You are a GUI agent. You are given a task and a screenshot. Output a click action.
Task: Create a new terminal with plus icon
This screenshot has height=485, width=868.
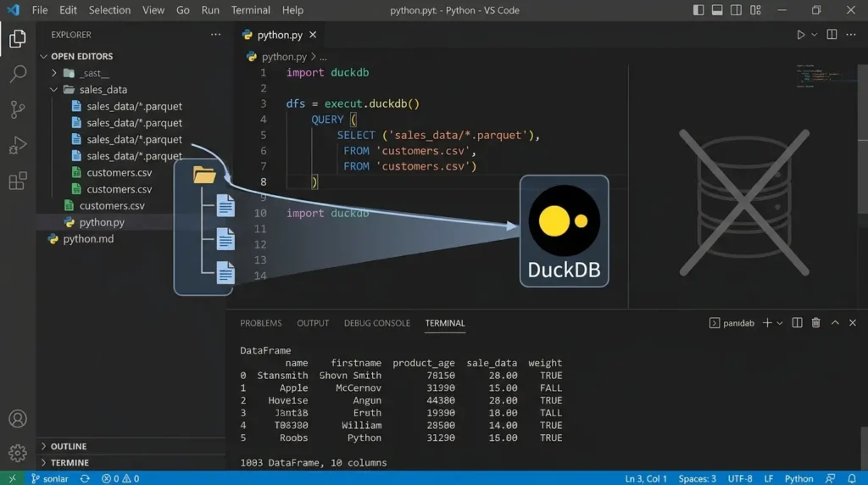pyautogui.click(x=766, y=323)
